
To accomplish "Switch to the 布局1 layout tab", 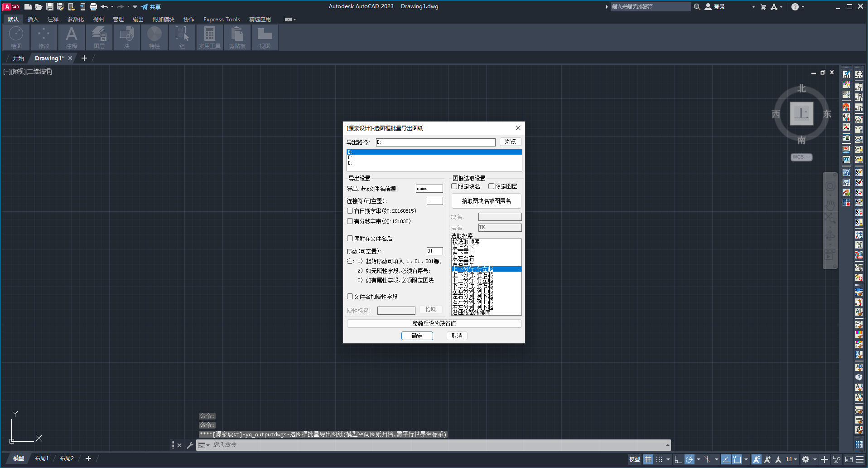I will (x=42, y=458).
